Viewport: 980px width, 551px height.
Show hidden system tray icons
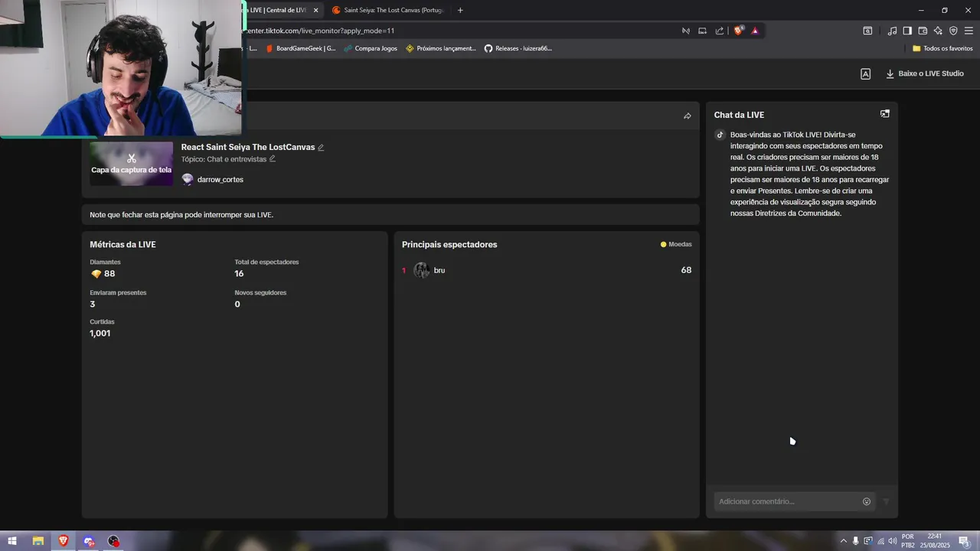844,541
